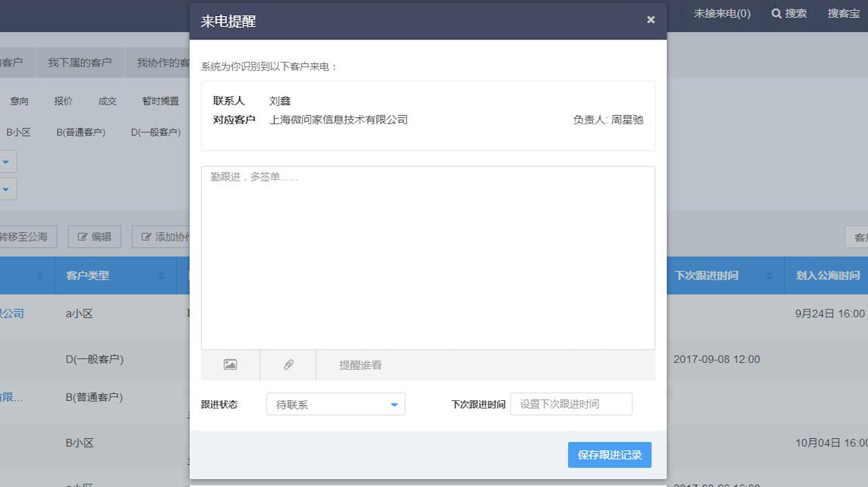The height and width of the screenshot is (487, 868).
Task: Click the follow-up notes text area
Action: [428, 258]
